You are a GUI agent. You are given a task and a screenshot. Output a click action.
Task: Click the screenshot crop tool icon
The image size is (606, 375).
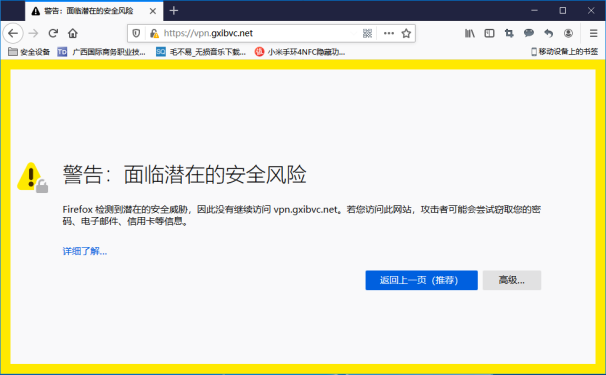coord(509,34)
